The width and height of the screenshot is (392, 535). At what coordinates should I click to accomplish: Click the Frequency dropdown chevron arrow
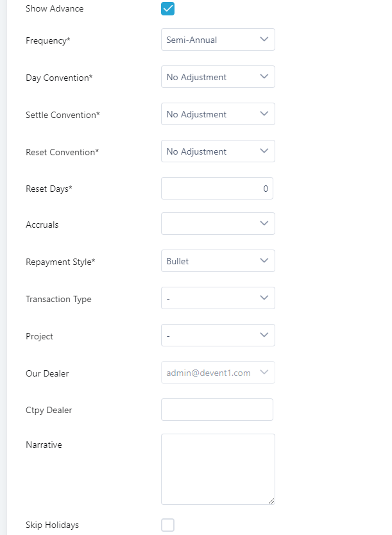click(264, 40)
